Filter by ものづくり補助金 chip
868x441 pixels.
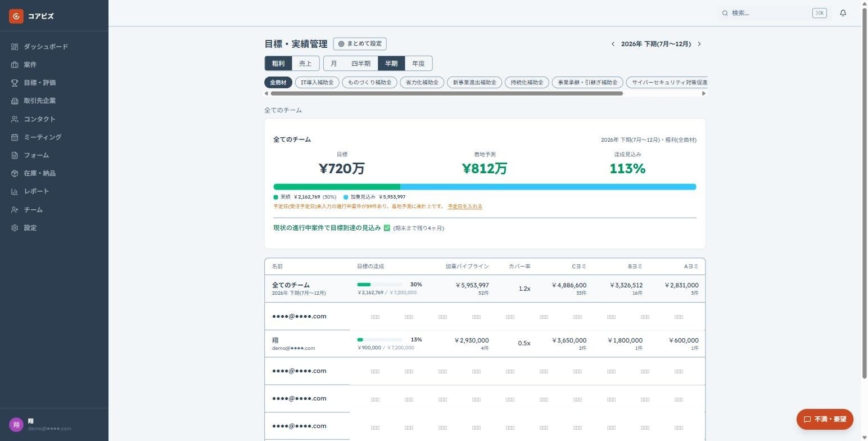coord(369,83)
